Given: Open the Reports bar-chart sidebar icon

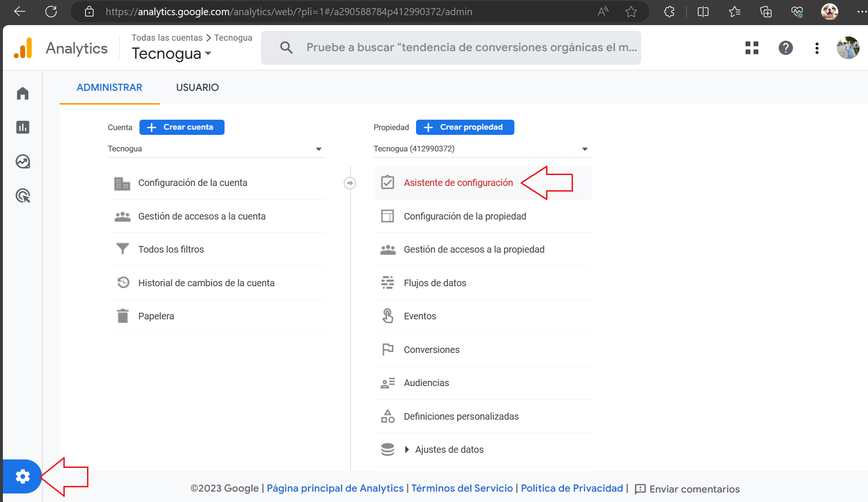Looking at the screenshot, I should tap(23, 127).
